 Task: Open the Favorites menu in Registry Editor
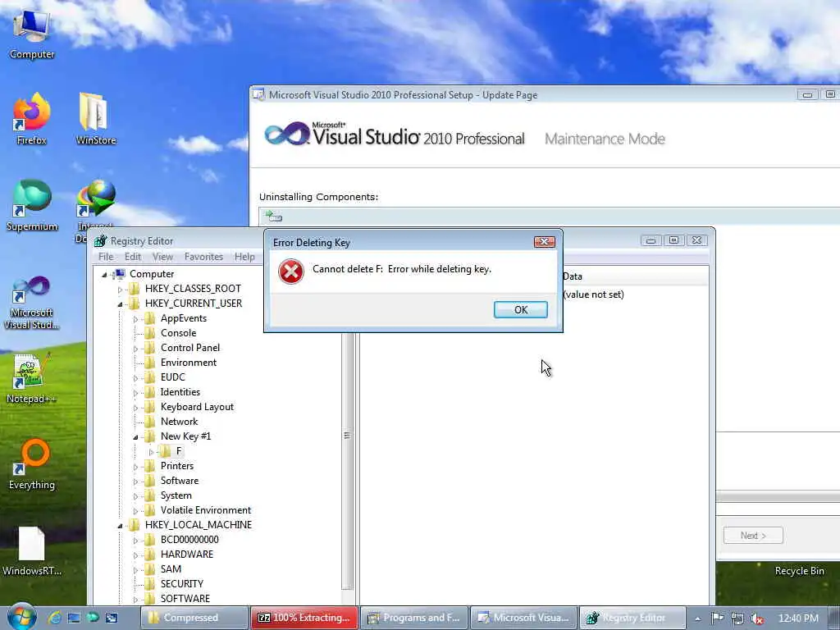coord(203,257)
